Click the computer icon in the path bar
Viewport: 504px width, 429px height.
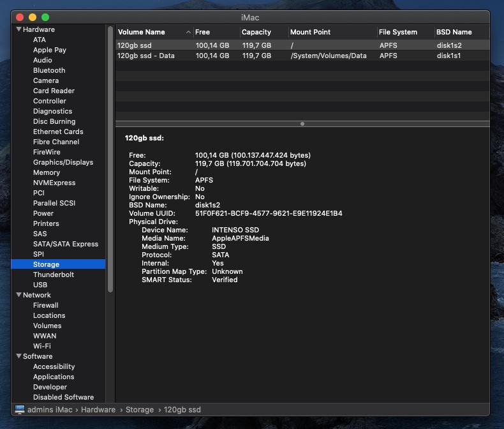pyautogui.click(x=19, y=409)
